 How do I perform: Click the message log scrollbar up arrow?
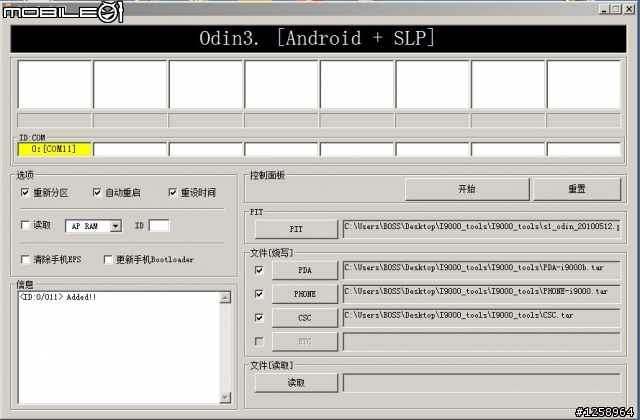225,298
